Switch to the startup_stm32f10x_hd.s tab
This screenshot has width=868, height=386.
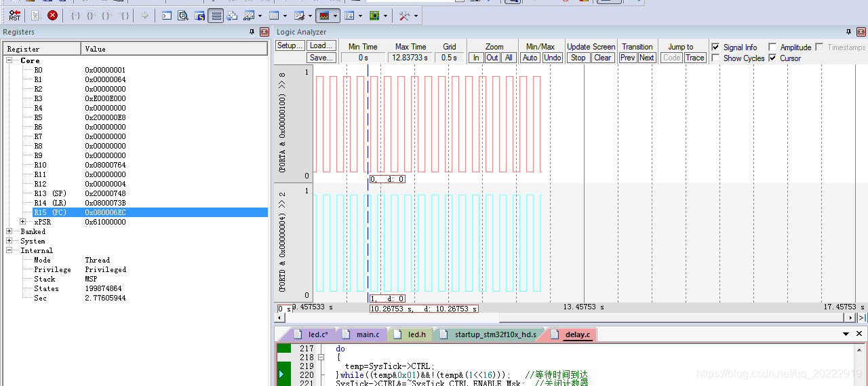point(490,334)
